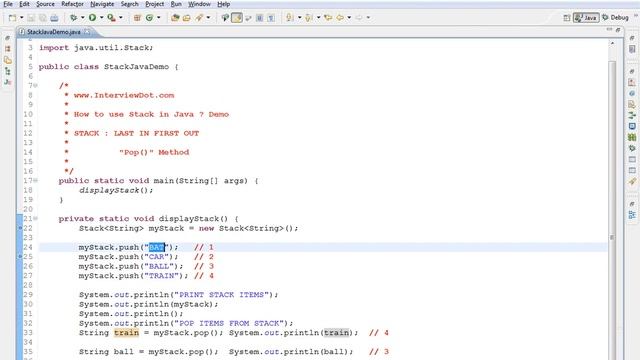Open the Debug configurations dropdown arrow

click(82, 18)
